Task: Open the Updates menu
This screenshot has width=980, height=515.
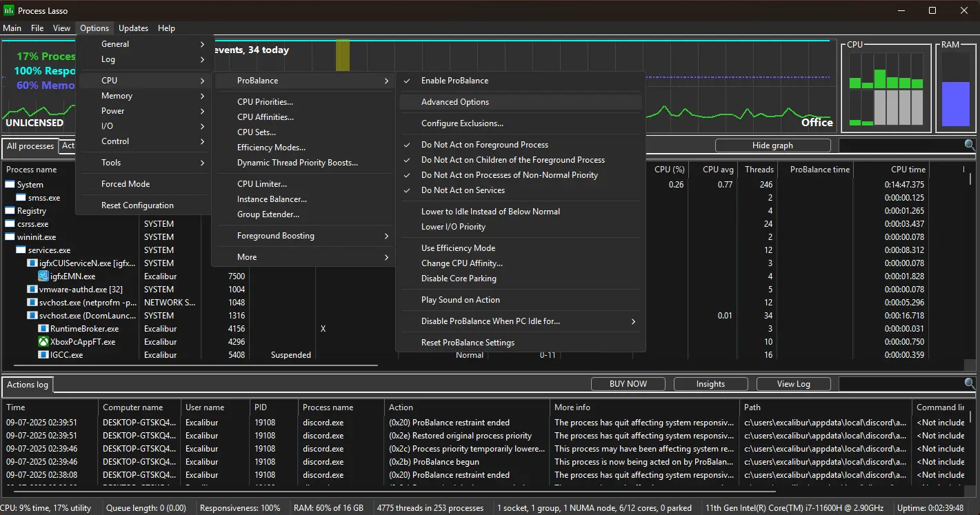Action: tap(133, 28)
